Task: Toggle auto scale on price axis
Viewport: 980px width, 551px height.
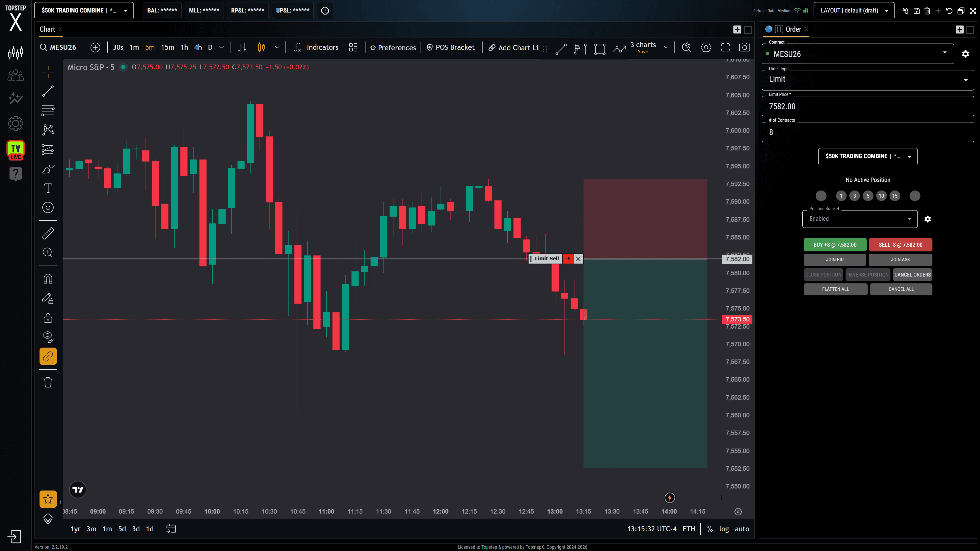Action: pos(742,529)
